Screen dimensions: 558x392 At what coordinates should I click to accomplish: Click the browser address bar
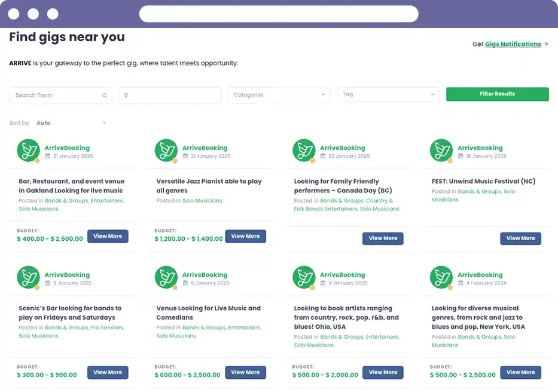coord(279,14)
